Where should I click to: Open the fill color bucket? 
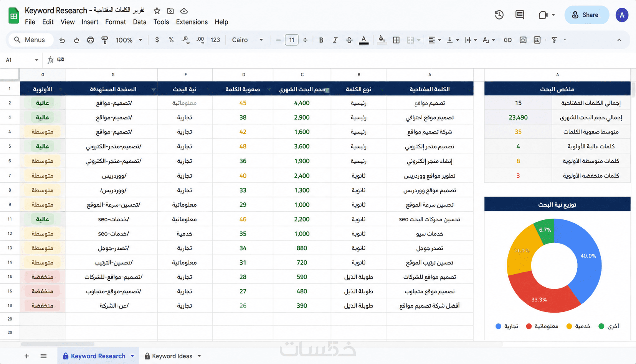coord(382,40)
